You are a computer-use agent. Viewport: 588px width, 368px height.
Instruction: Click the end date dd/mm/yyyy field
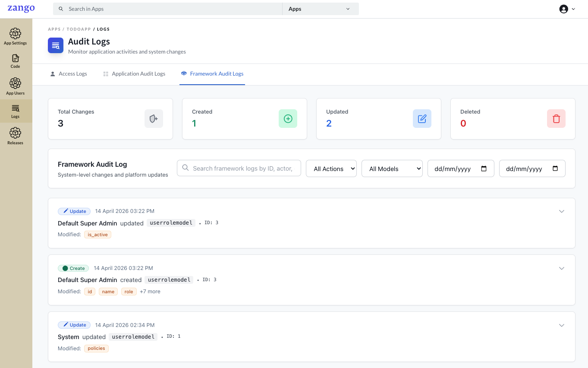[x=532, y=169]
